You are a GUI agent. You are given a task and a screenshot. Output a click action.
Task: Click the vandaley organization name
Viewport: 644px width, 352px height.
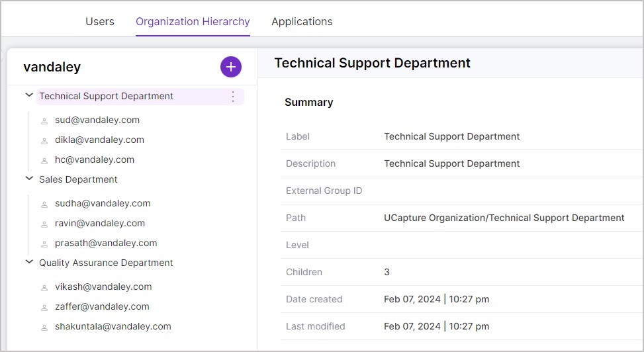52,67
